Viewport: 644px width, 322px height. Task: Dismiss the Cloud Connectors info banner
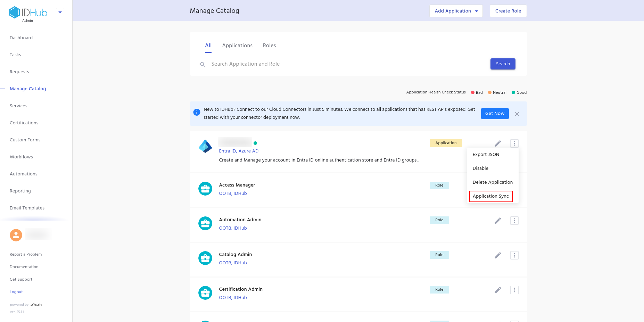pos(517,114)
